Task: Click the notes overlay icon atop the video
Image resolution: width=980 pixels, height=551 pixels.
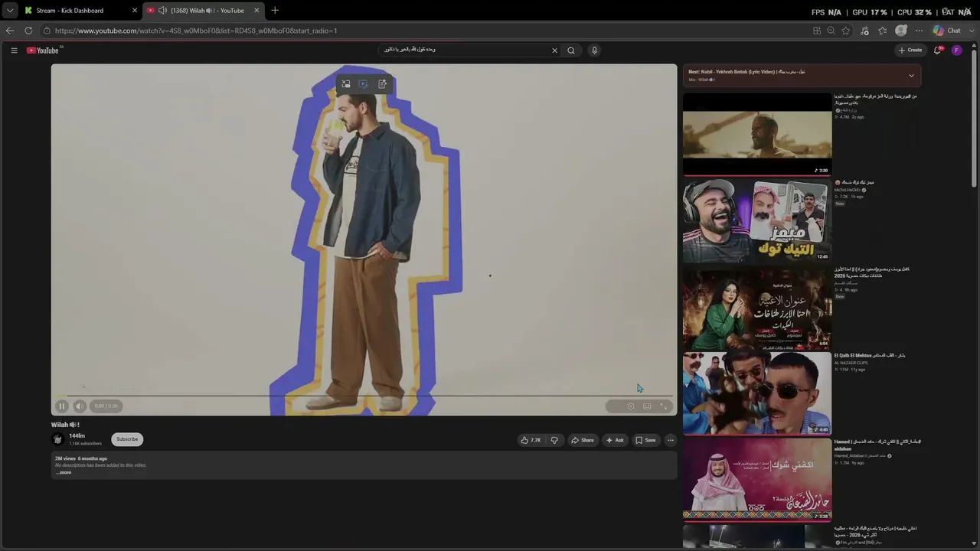Action: (382, 84)
